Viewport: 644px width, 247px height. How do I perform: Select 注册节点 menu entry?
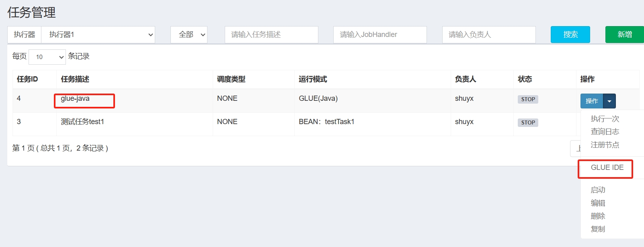tap(605, 145)
